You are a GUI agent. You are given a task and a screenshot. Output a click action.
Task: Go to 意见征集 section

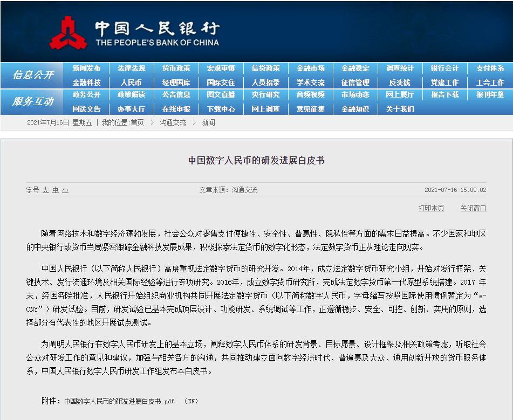[311, 109]
